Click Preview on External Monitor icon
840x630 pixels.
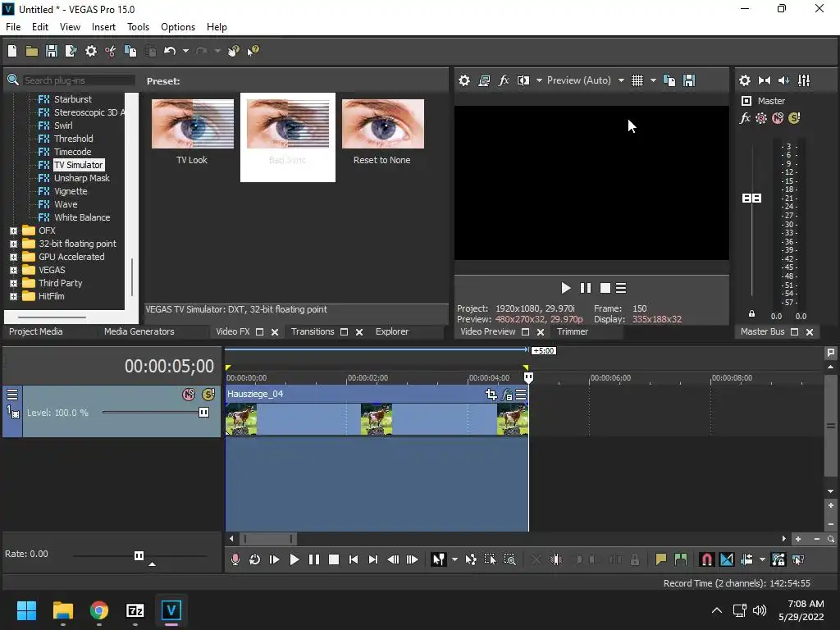(x=484, y=80)
